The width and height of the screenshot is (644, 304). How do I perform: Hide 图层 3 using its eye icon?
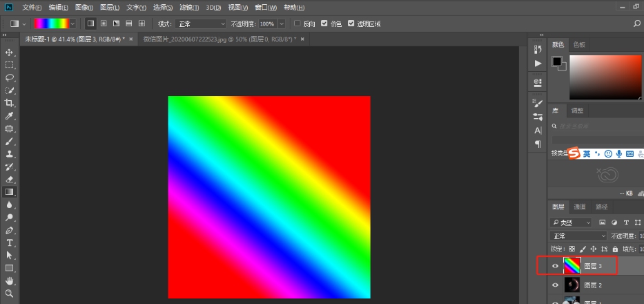(555, 265)
